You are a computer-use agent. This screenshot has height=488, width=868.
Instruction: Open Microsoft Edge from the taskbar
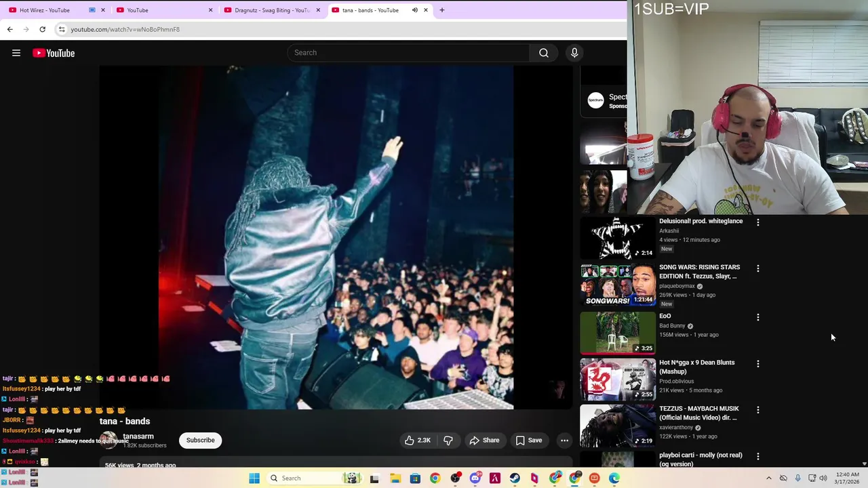614,479
